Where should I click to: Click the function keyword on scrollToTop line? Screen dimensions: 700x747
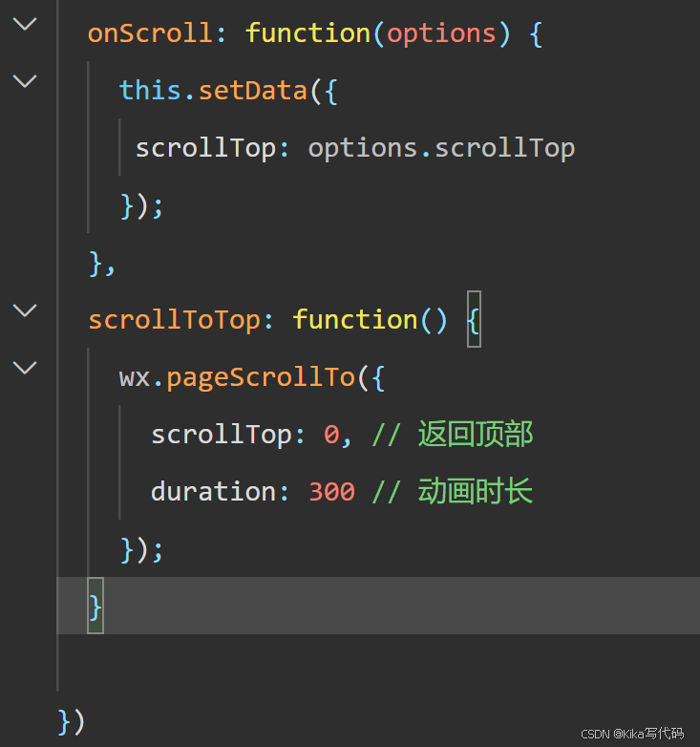click(354, 320)
